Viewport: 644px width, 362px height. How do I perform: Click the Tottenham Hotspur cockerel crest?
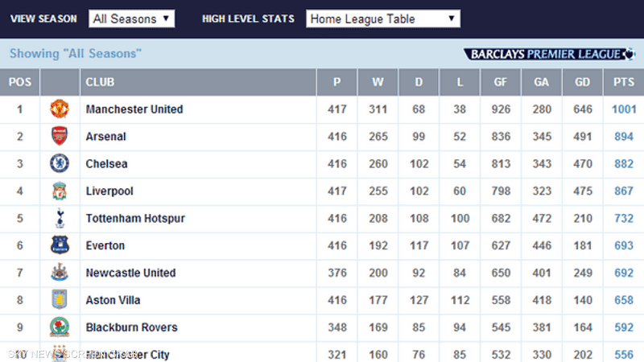(x=60, y=218)
